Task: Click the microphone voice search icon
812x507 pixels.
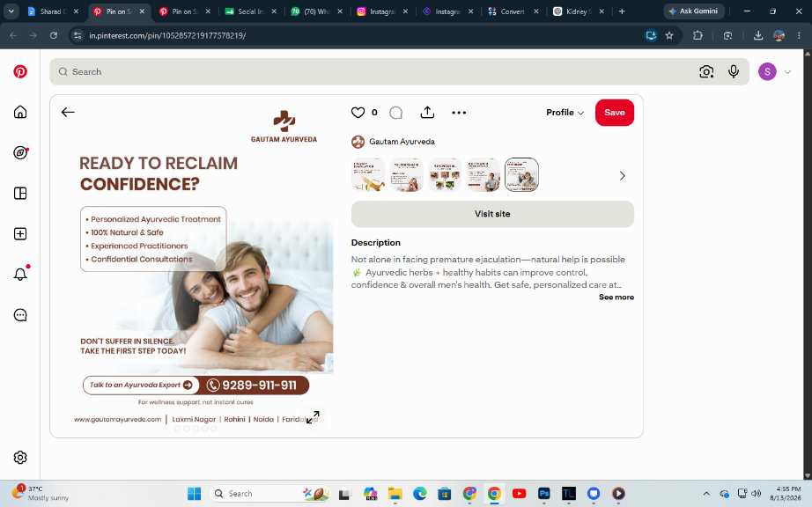Action: 734,71
